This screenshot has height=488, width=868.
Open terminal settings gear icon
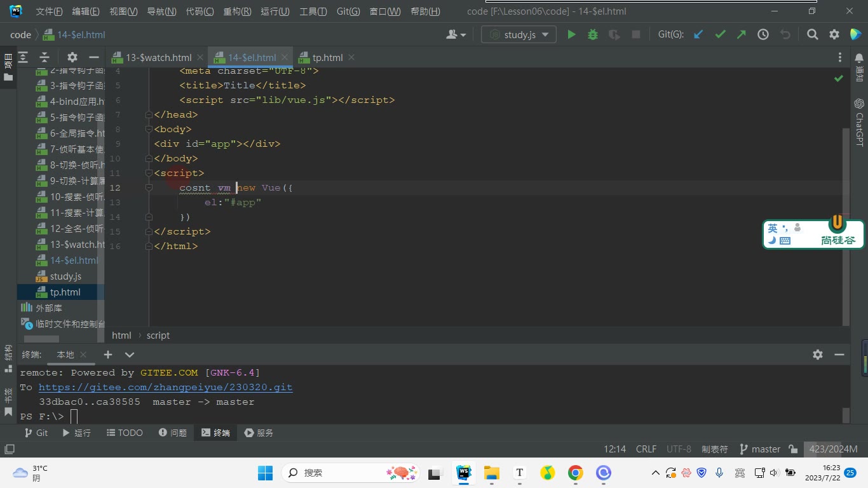818,355
